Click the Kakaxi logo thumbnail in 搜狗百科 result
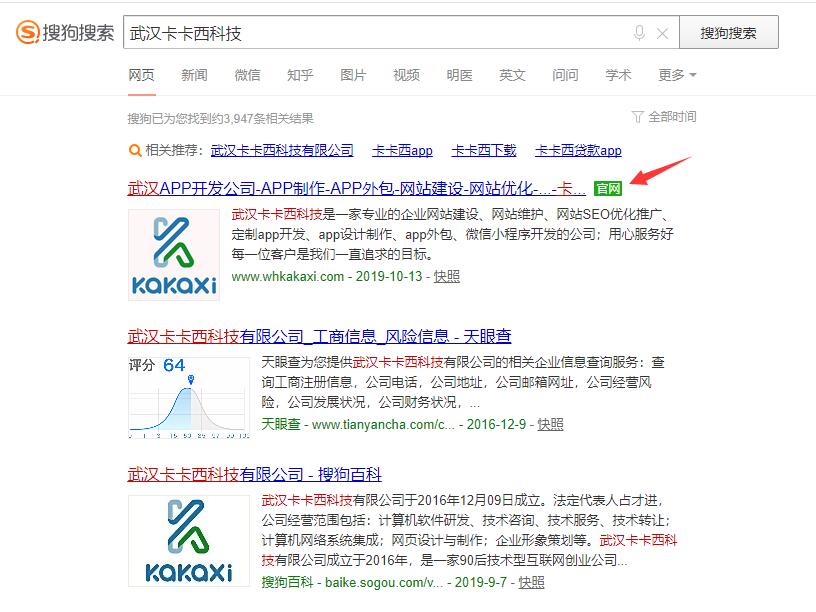The height and width of the screenshot is (612, 816). [189, 541]
